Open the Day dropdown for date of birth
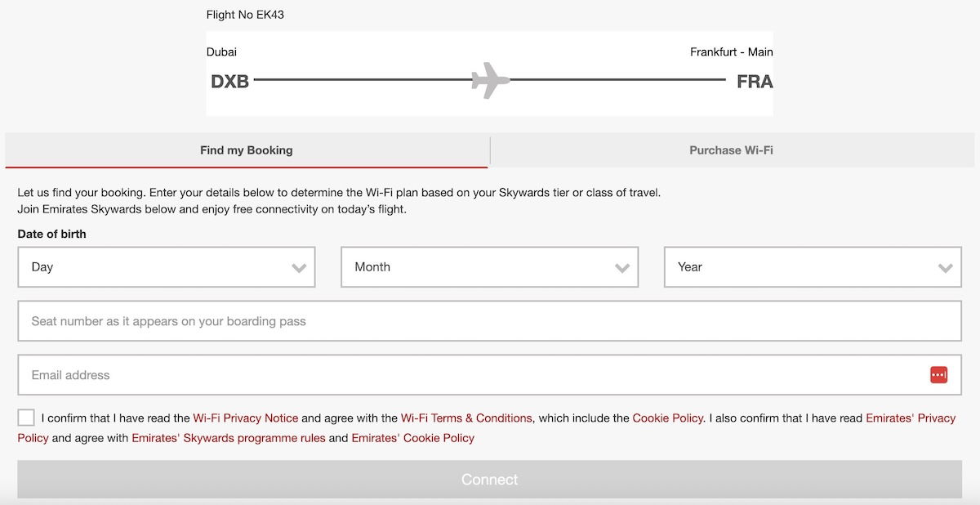This screenshot has height=505, width=980. 167,267
